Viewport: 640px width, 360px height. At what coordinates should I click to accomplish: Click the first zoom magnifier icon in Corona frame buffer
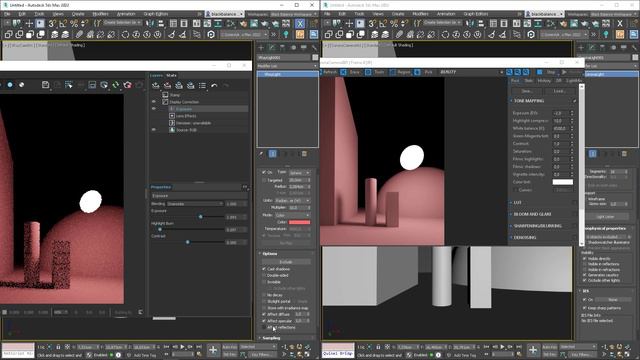coord(509,72)
